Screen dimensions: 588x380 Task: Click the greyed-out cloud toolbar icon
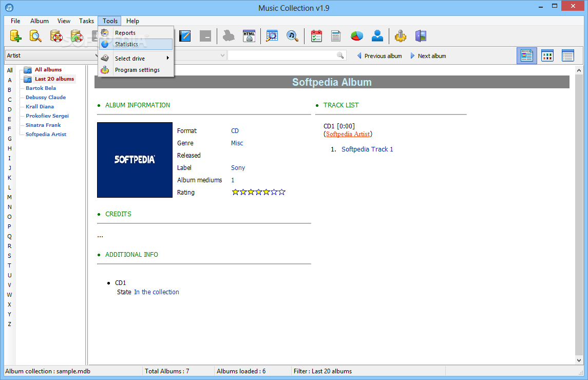tap(229, 36)
